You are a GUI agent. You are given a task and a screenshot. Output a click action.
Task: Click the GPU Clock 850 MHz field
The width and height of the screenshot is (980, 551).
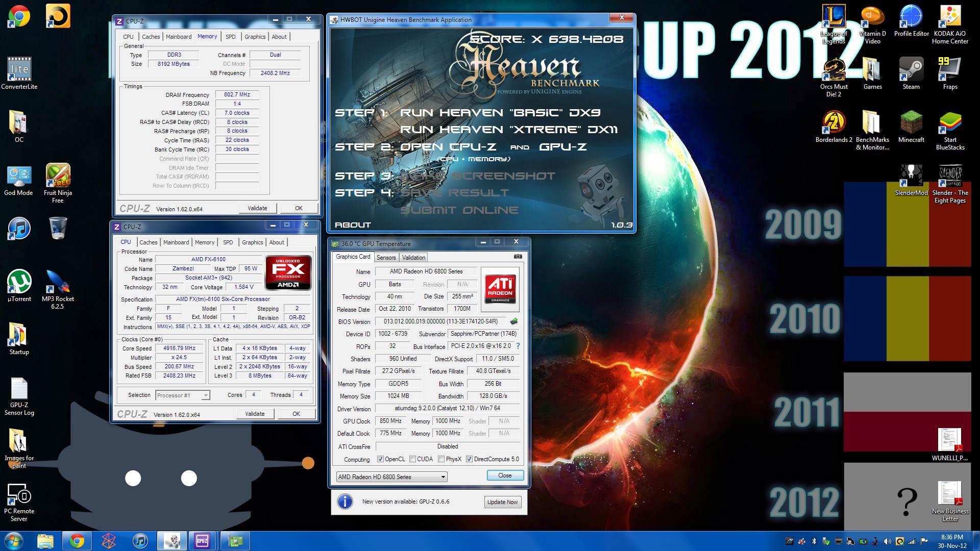tap(390, 421)
